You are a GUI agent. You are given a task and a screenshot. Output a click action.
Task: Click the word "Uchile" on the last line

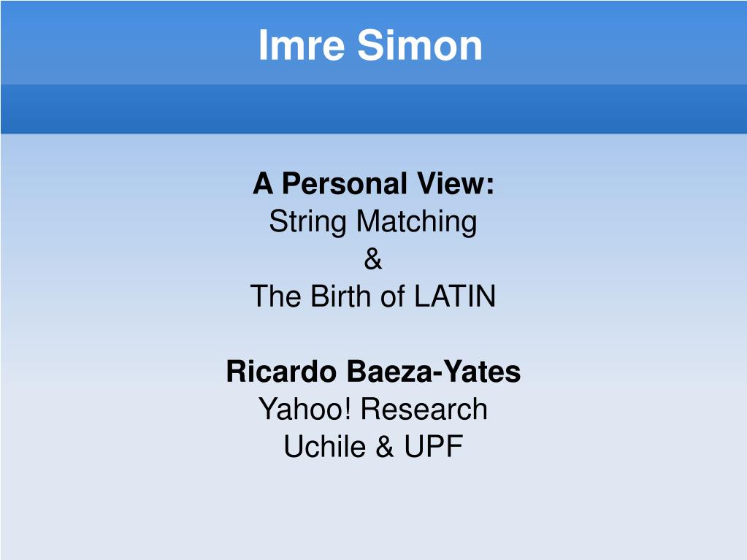pos(325,447)
